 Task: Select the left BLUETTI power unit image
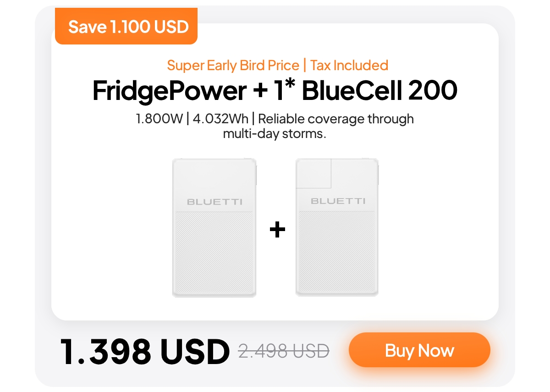click(214, 227)
